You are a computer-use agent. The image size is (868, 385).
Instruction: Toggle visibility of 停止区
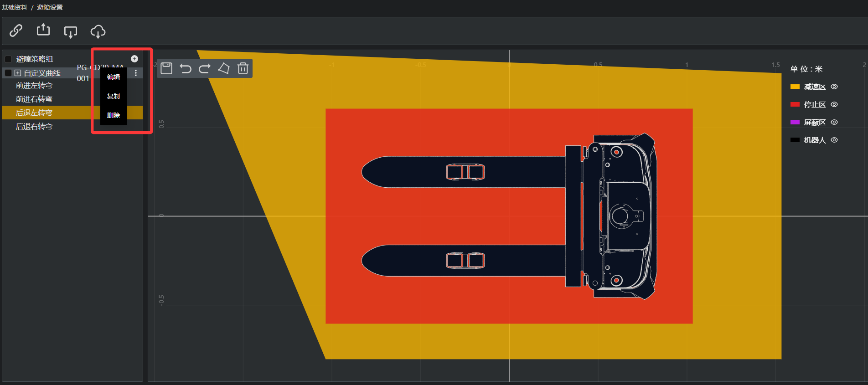(834, 104)
